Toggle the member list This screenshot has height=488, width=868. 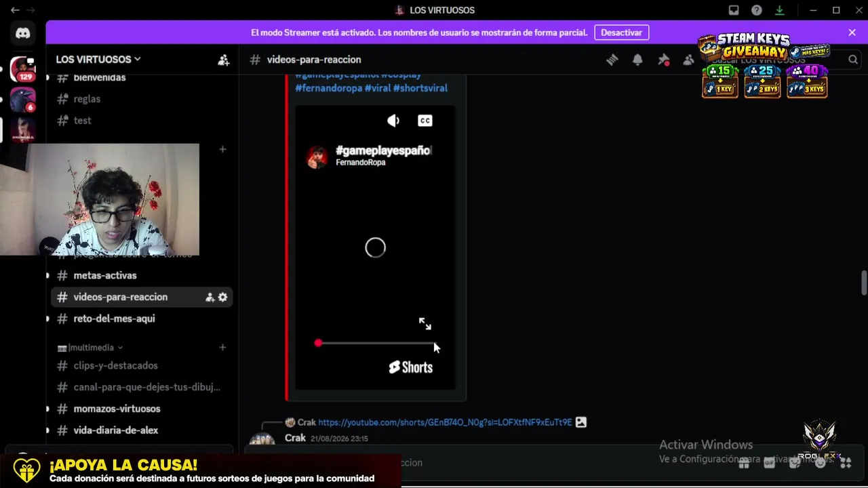coord(689,60)
